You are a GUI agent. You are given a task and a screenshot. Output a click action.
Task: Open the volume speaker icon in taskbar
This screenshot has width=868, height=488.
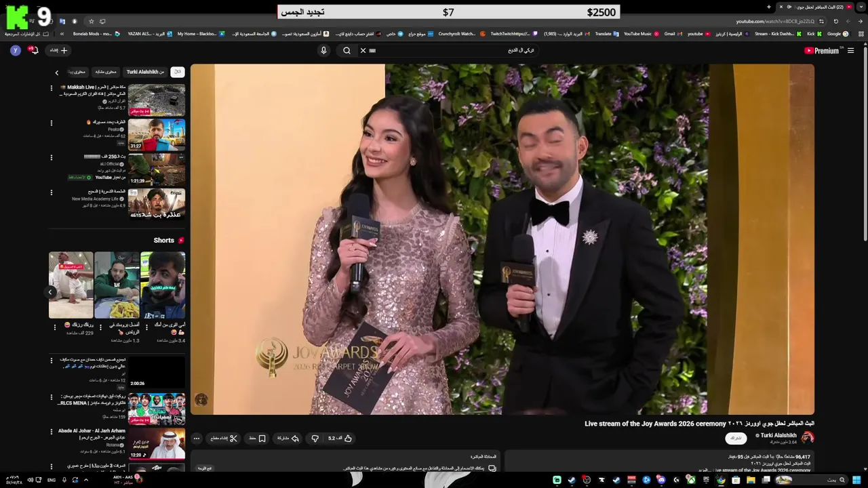coord(30,480)
